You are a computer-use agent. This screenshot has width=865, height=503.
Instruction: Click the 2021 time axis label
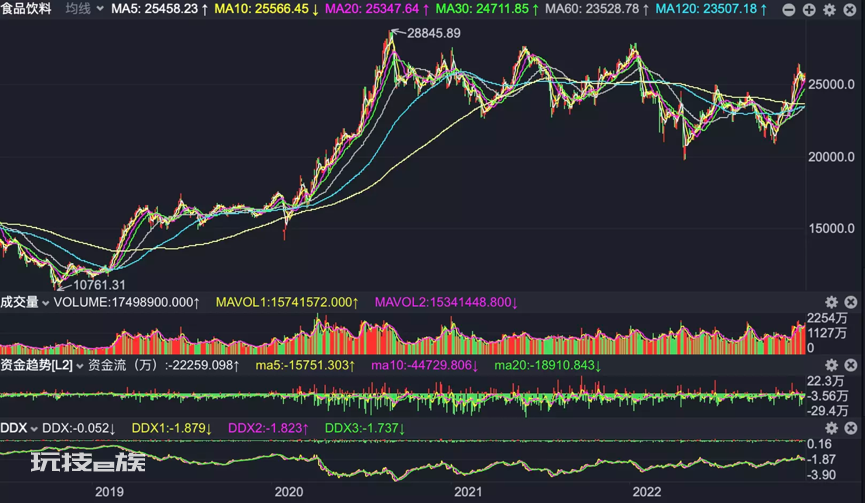pos(468,492)
